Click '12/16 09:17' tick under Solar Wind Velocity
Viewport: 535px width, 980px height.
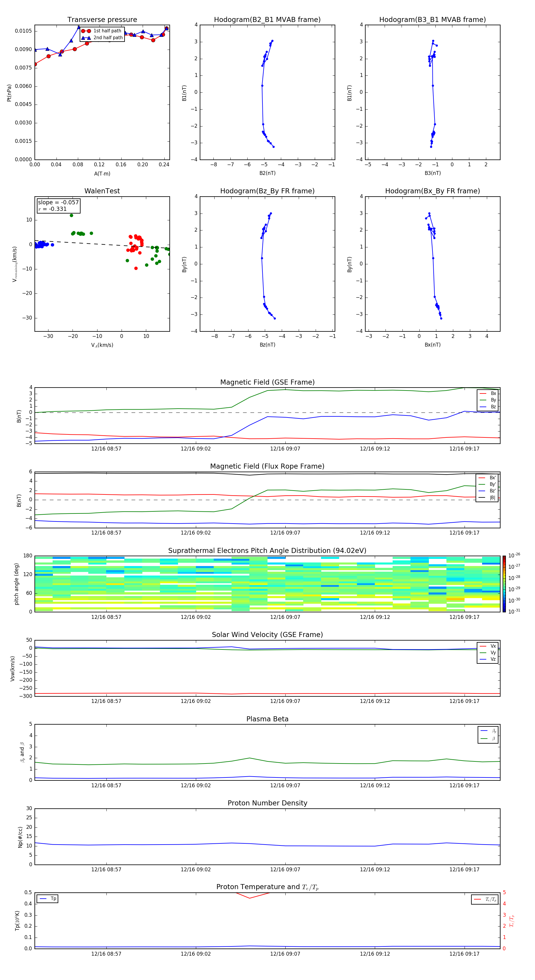click(464, 701)
